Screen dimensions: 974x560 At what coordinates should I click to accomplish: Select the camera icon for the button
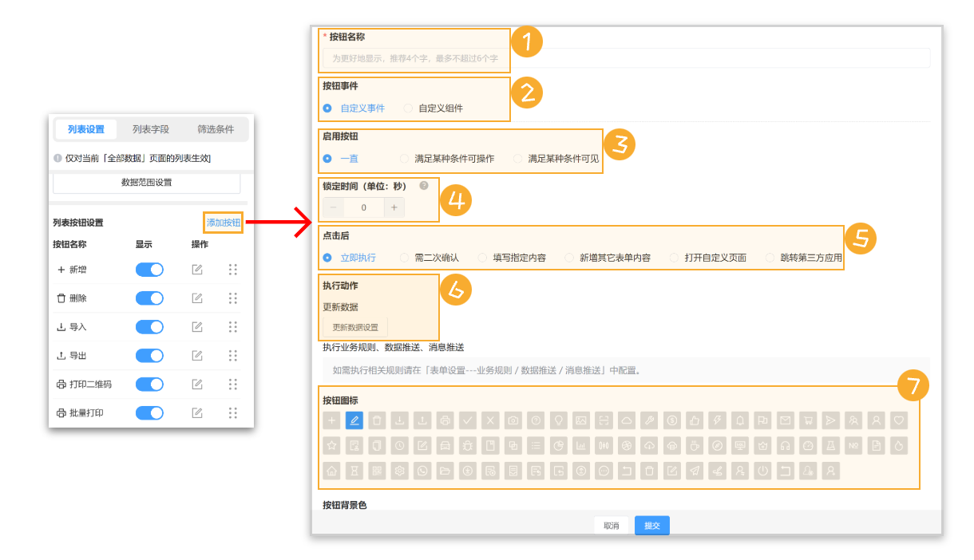click(513, 421)
